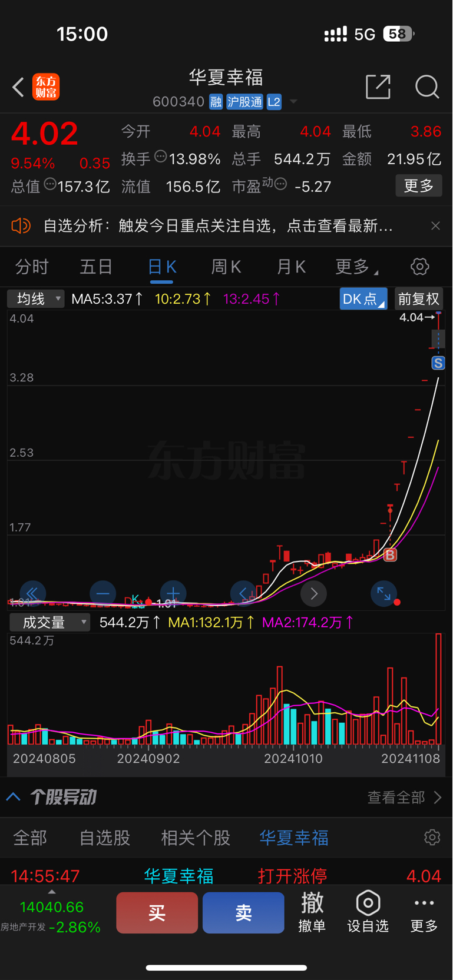Viewport: 453px width, 980px height.
Task: Move chart left with chevron icon
Action: (243, 593)
